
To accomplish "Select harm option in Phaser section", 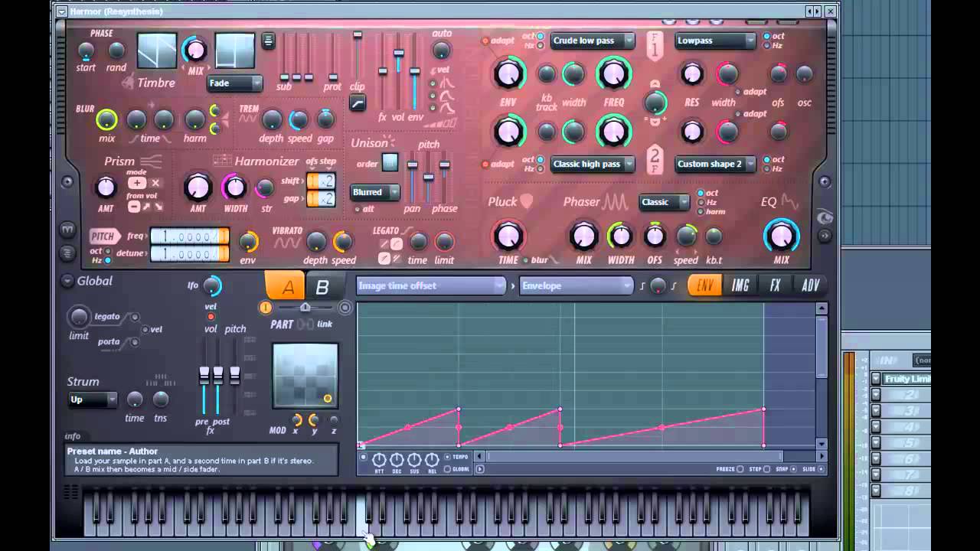I will pos(701,212).
